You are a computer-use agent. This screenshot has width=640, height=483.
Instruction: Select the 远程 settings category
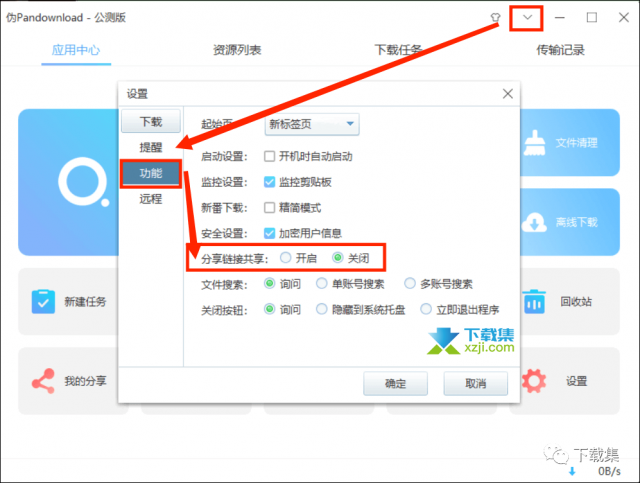pyautogui.click(x=151, y=199)
